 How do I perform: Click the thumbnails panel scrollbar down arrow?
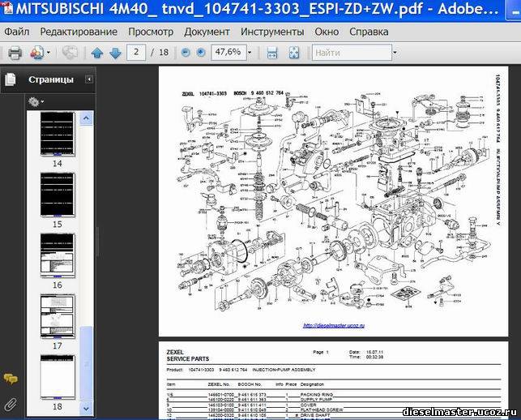(87, 411)
